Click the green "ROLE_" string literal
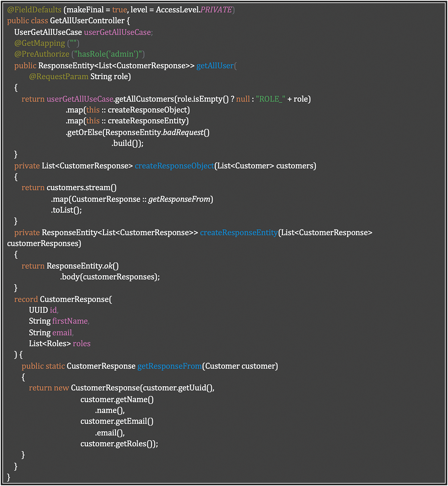Image resolution: width=448 pixels, height=486 pixels. click(x=270, y=99)
